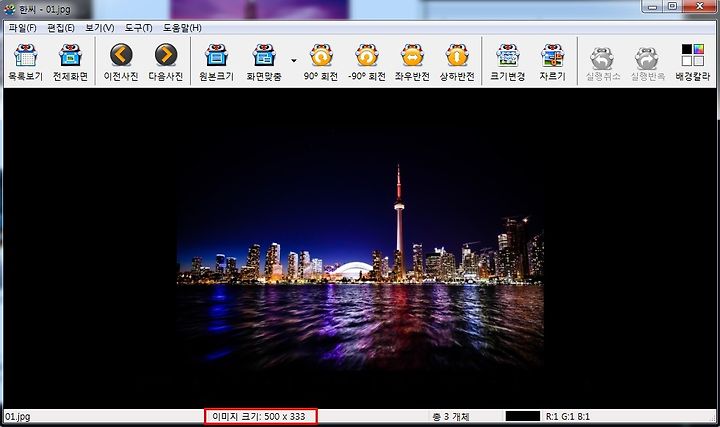Minimize the 한씨 viewer window
The height and width of the screenshot is (427, 720).
click(652, 6)
